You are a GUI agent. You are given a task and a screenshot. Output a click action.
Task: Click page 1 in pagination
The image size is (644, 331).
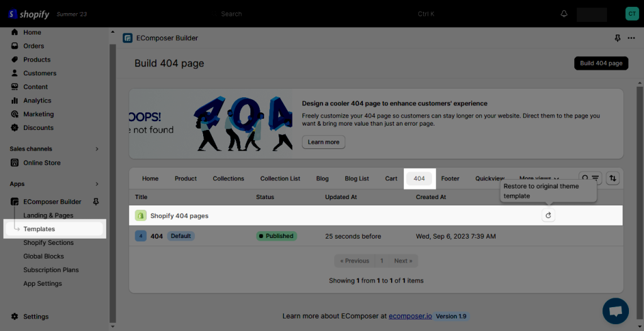[382, 261]
